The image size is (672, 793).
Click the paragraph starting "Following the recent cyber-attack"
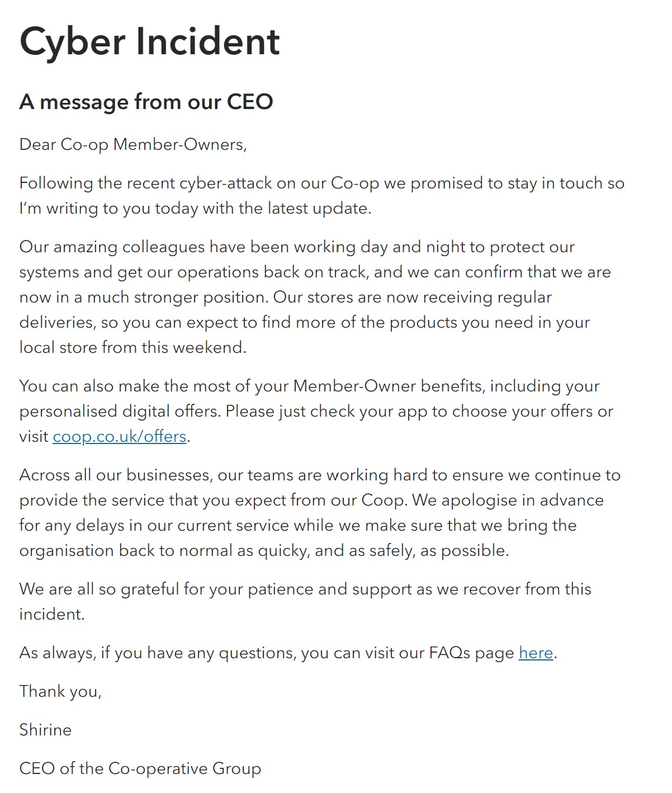pyautogui.click(x=321, y=195)
